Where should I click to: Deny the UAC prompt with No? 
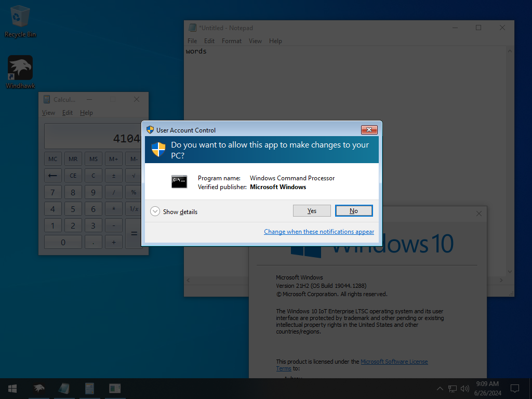click(354, 210)
